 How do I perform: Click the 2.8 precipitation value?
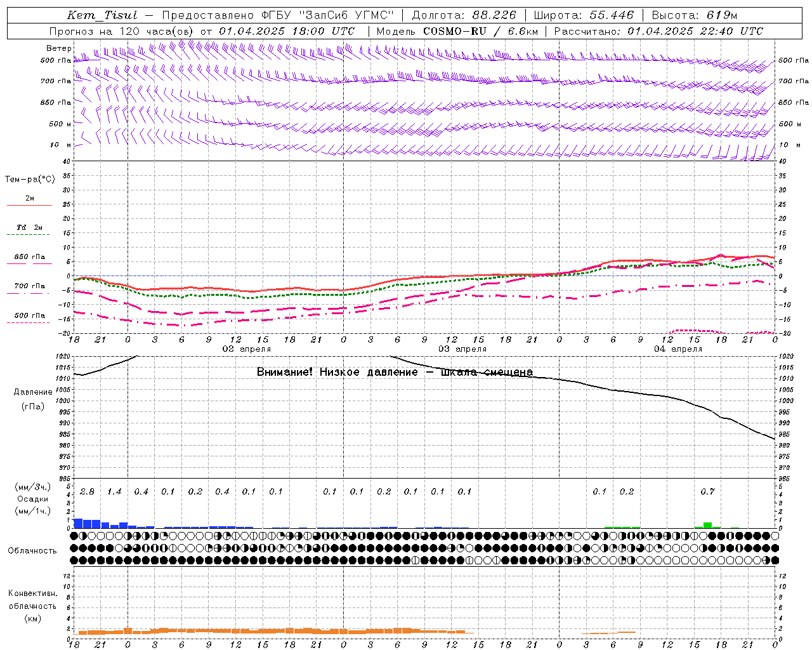click(87, 492)
